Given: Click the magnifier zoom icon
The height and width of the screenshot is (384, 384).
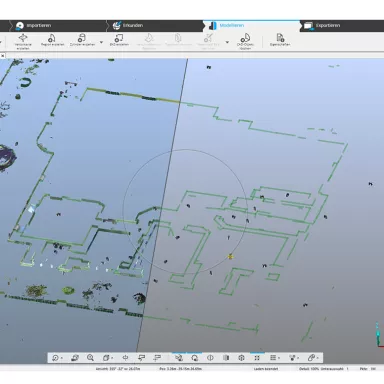Looking at the screenshot, I should point(90,358).
